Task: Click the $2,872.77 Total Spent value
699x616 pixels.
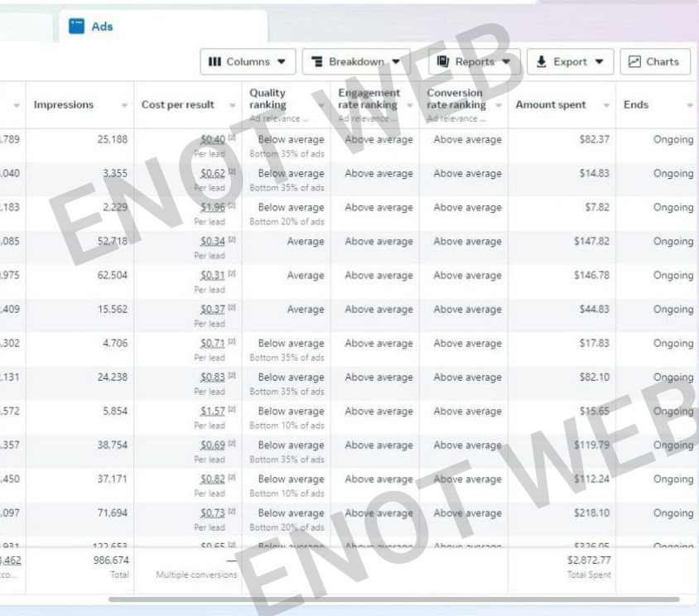Action: click(589, 561)
